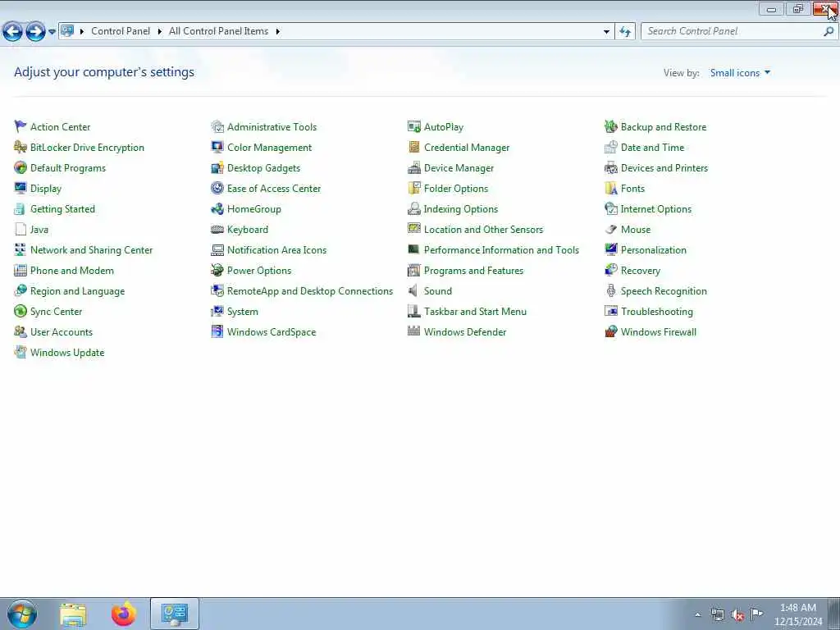Open Recovery link
Image resolution: width=840 pixels, height=630 pixels.
click(641, 271)
